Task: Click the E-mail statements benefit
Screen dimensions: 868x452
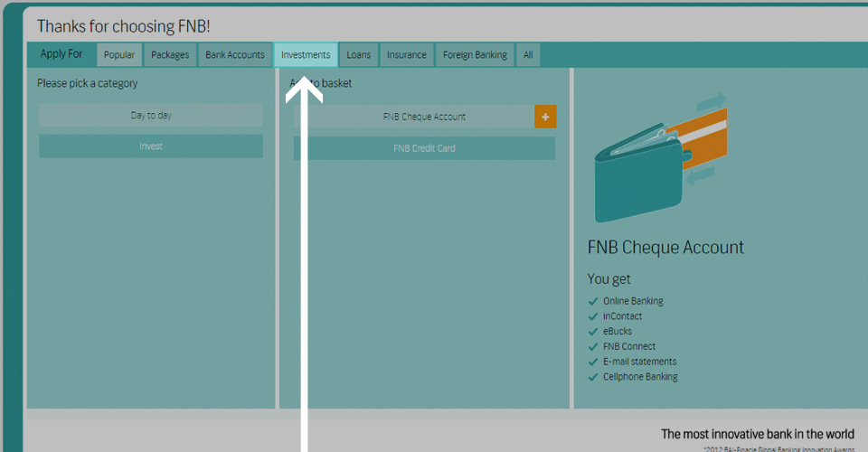Action: (x=639, y=362)
